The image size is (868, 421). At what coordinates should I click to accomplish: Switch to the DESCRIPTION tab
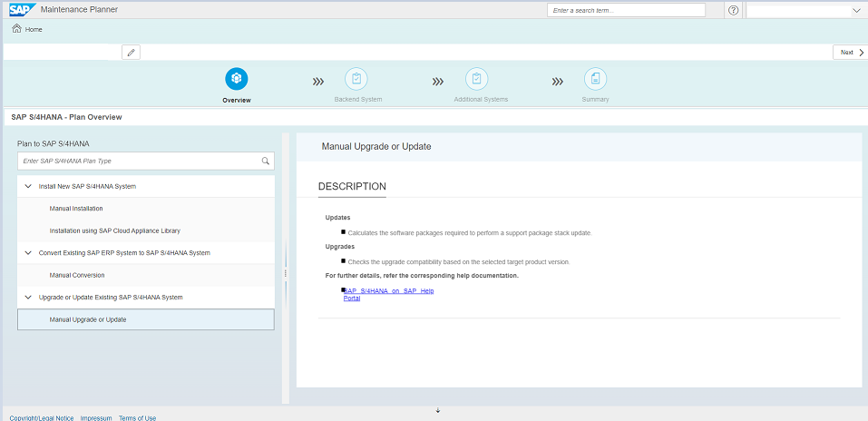point(352,187)
